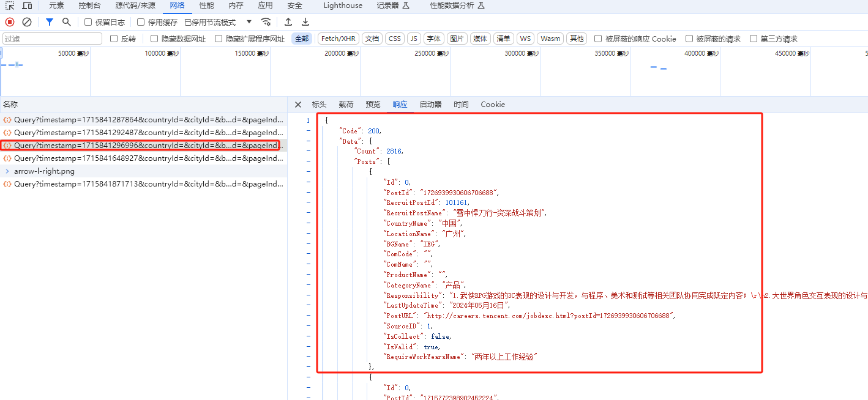Toggle 第三方请求 checkbox
Screen dimensions: 868x400
tap(754, 39)
